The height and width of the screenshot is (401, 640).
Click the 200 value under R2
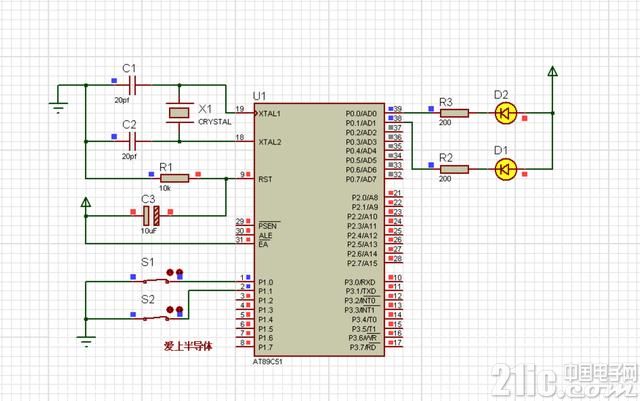click(x=445, y=179)
